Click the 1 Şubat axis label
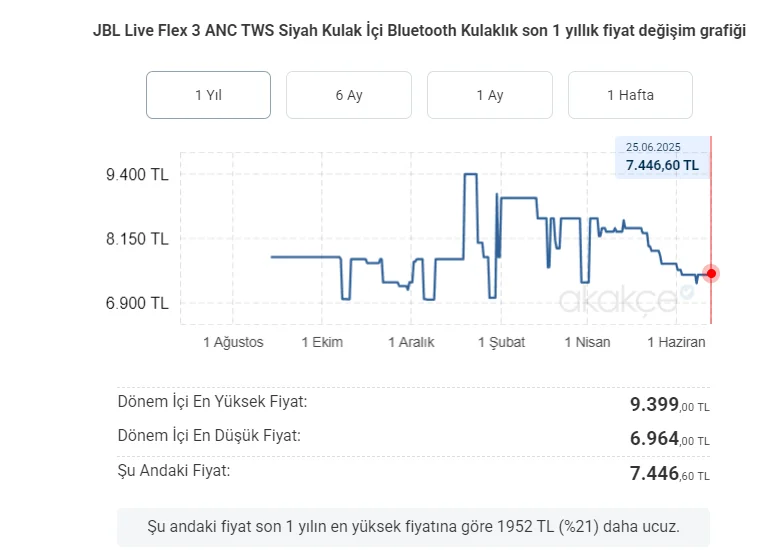 pyautogui.click(x=502, y=342)
